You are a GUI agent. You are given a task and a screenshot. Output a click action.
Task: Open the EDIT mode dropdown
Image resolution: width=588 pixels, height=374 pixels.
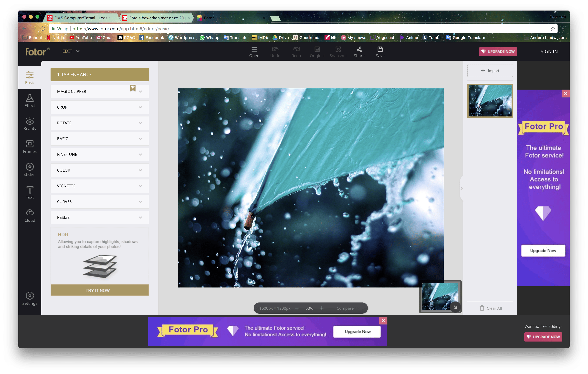[x=71, y=51]
